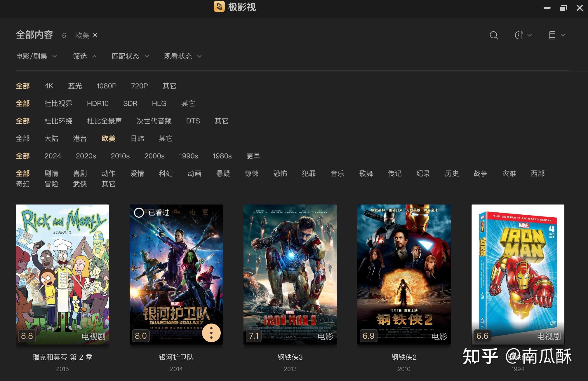Filter region by 大陆
The height and width of the screenshot is (381, 588).
[51, 138]
